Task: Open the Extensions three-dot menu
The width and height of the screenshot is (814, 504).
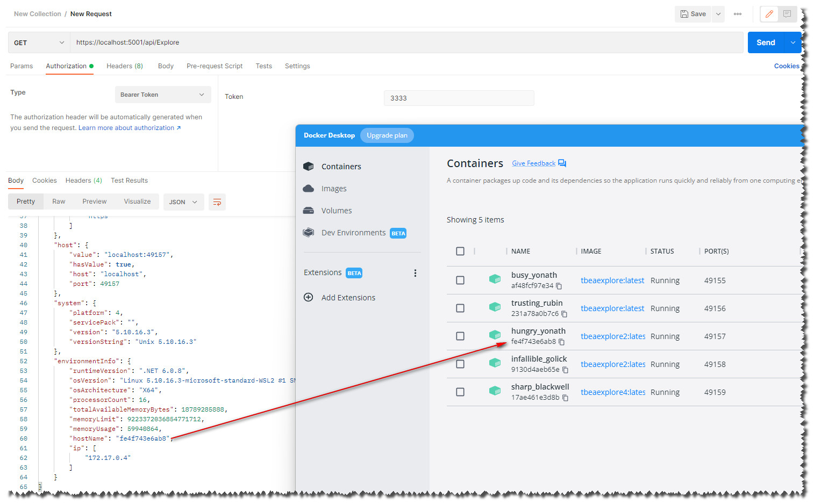Action: (x=415, y=273)
